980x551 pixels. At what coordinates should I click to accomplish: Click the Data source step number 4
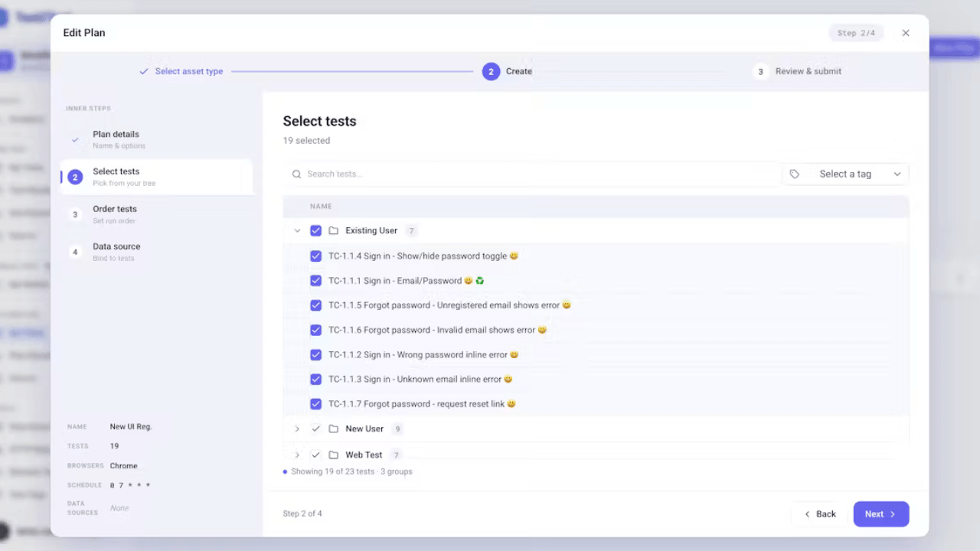tap(75, 252)
